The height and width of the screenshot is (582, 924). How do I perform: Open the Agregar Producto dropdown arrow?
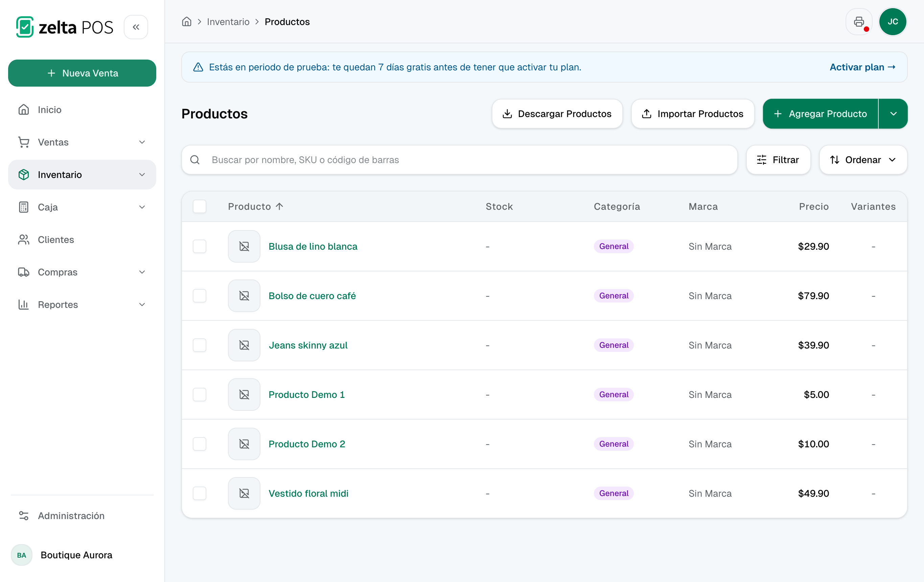pos(893,114)
